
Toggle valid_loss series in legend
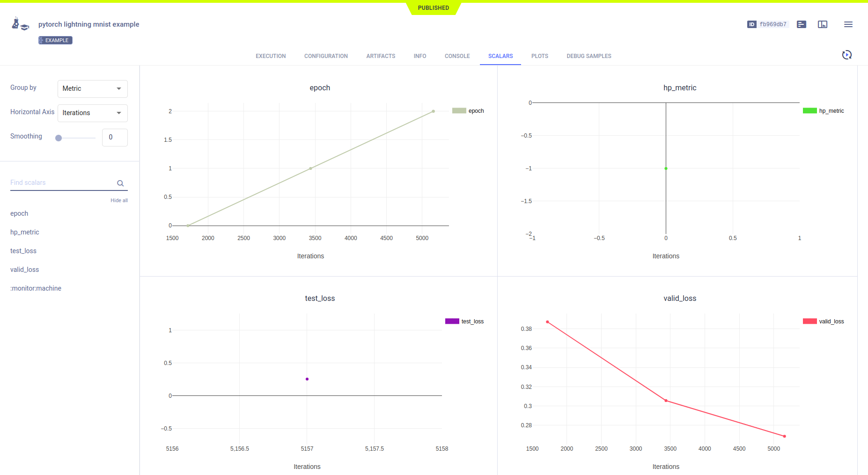(x=824, y=322)
